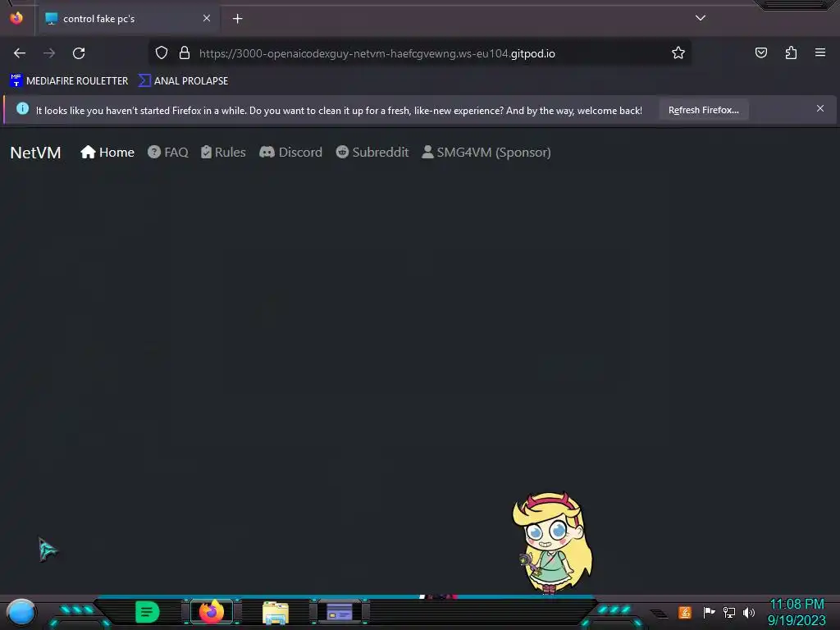
Task: Show site security info via padlock icon
Action: (x=185, y=52)
